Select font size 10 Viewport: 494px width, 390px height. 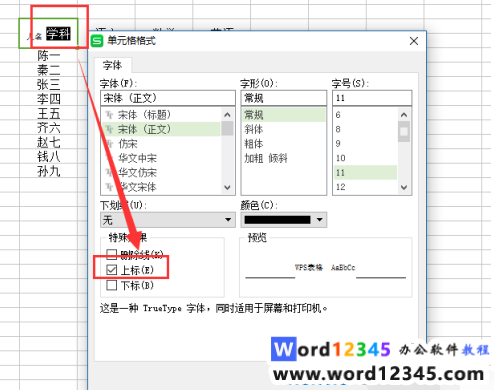click(365, 158)
